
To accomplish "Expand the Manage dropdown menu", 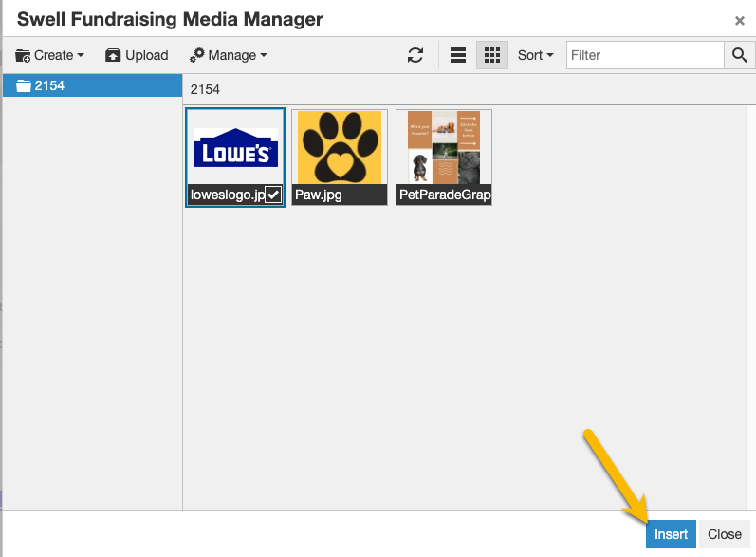I will point(228,55).
